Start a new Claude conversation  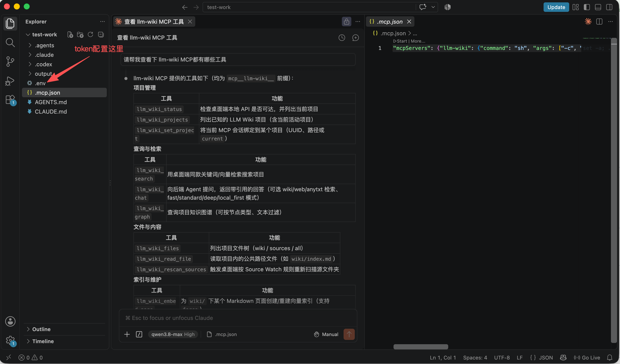point(355,38)
